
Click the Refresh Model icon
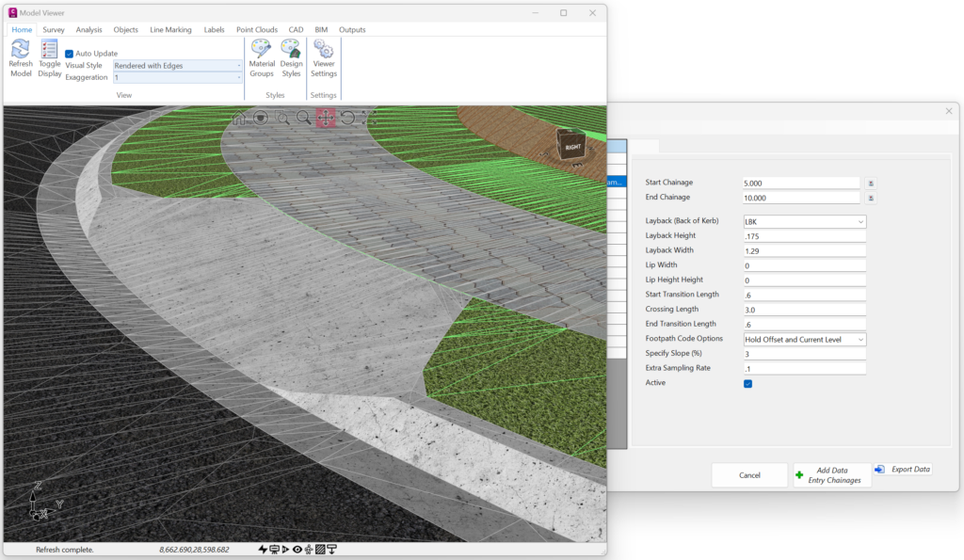pos(21,49)
